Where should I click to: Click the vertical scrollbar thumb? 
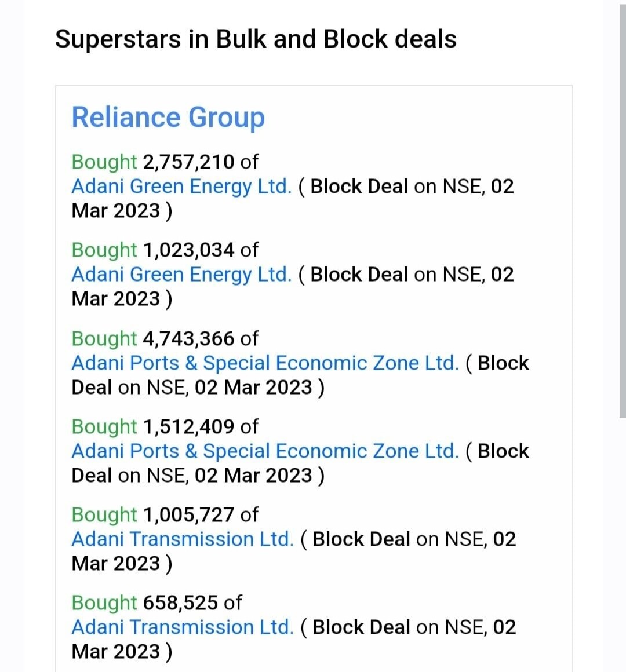tap(623, 211)
